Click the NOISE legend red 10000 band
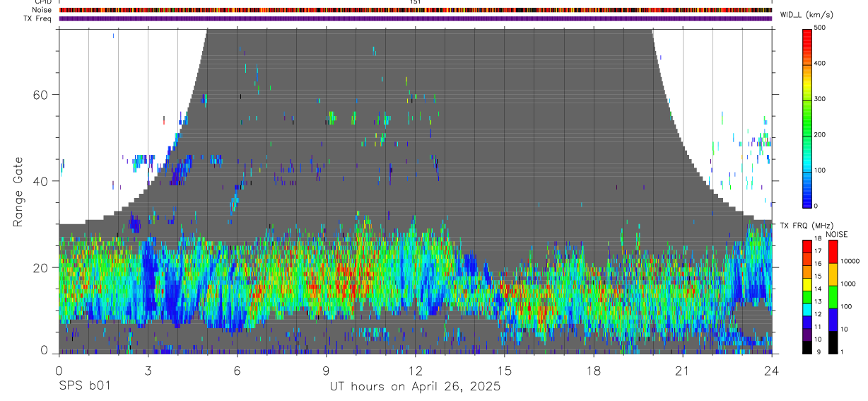This screenshot has height=401, width=868. point(832,252)
